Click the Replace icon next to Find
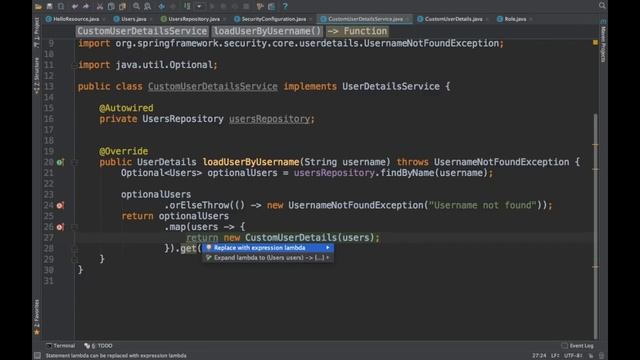 pyautogui.click(x=148, y=7)
